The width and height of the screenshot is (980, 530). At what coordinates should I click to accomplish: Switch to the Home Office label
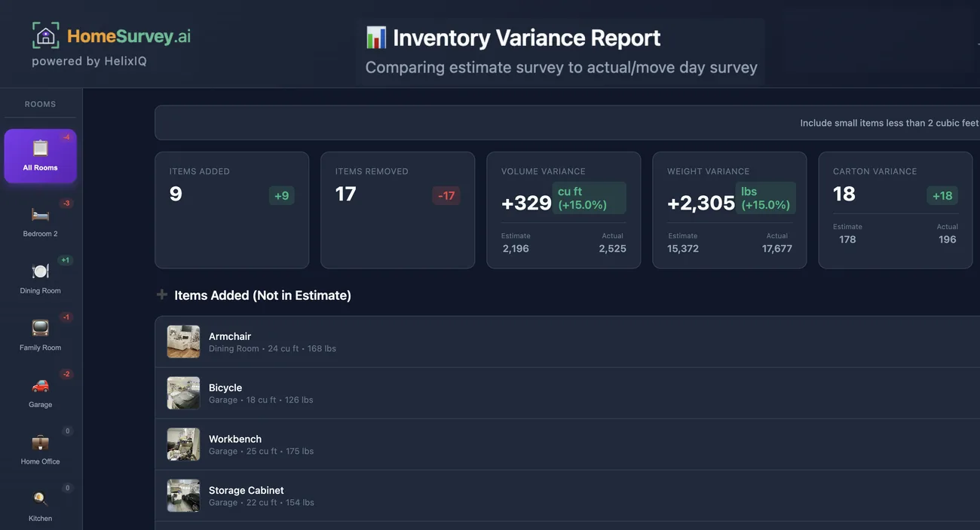[40, 461]
